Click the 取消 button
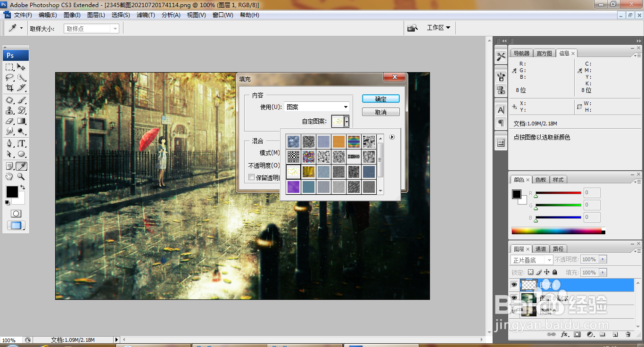The width and height of the screenshot is (644, 347). coord(381,112)
